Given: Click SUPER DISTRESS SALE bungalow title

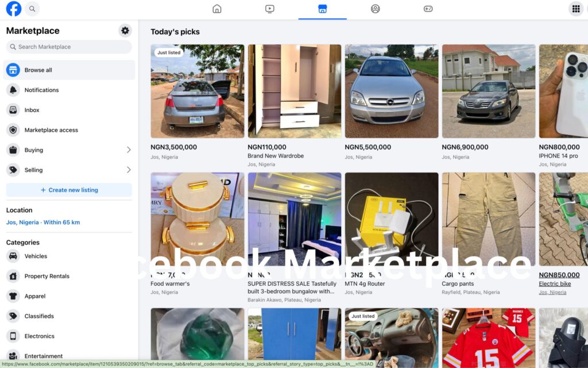Looking at the screenshot, I should tap(292, 287).
